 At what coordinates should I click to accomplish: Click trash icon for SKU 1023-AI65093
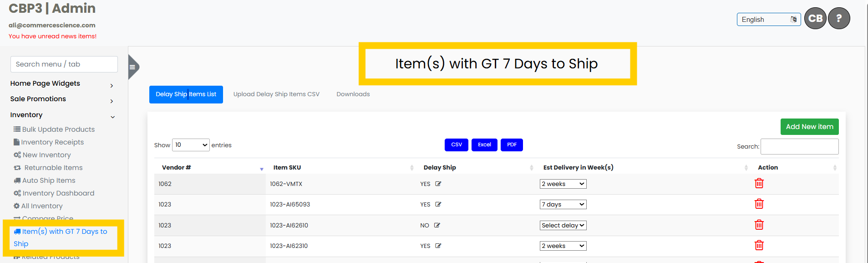[759, 204]
